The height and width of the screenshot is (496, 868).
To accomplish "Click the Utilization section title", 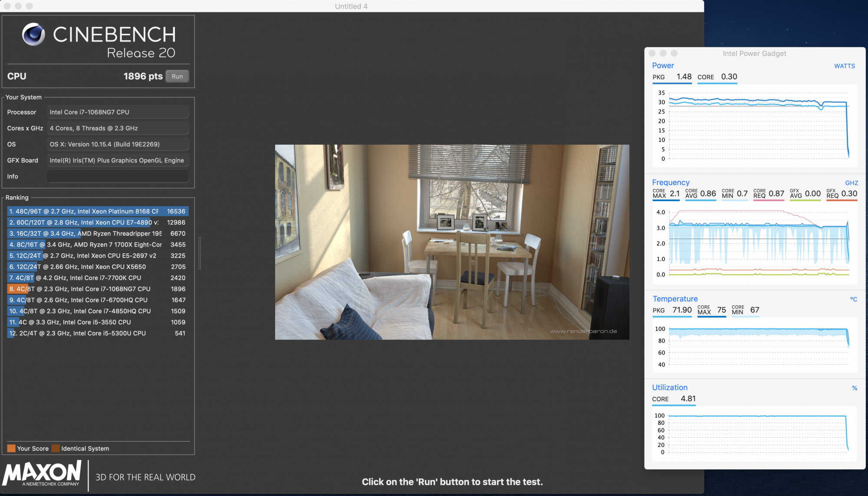I will (670, 387).
